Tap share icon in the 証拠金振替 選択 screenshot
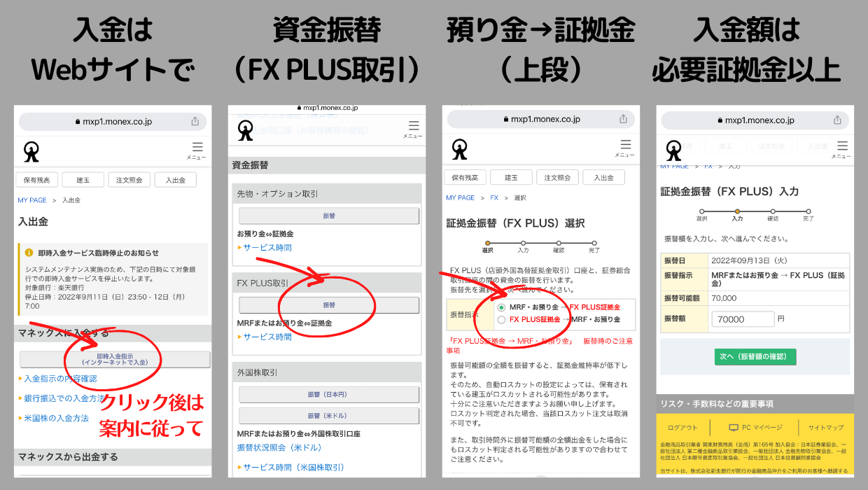The image size is (868, 490). (x=623, y=119)
